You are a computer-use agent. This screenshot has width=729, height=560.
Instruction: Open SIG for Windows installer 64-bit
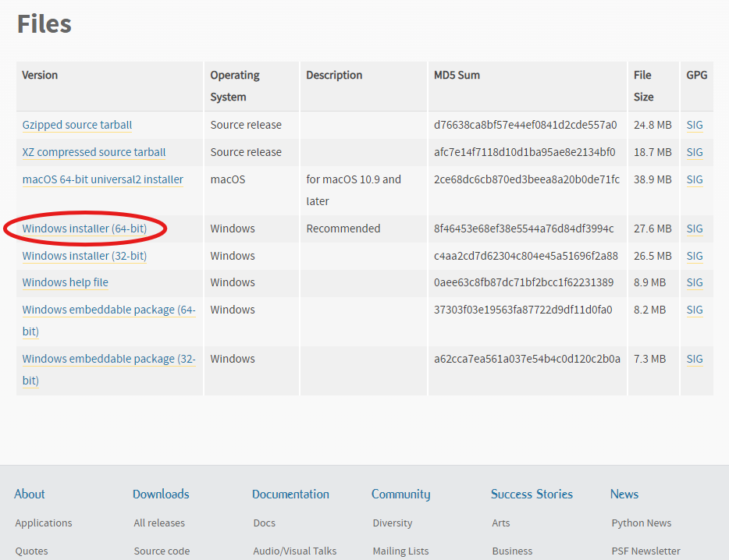(x=695, y=229)
